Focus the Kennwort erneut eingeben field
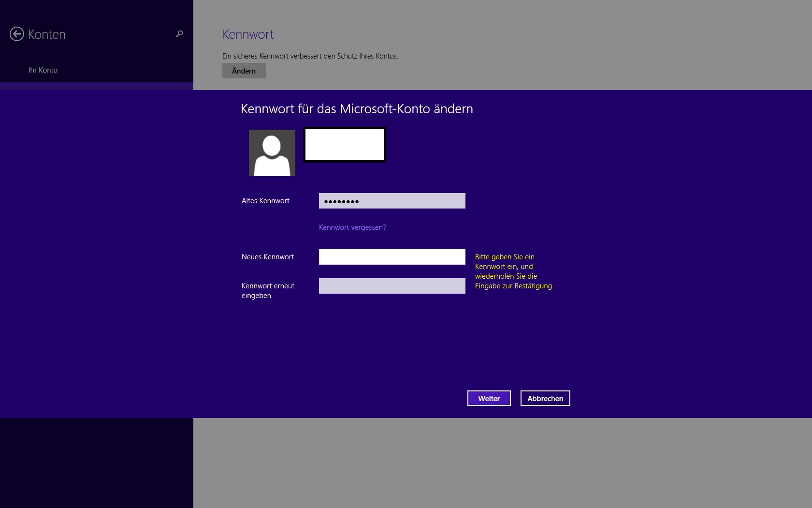Screen dimensions: 812x508 pyautogui.click(x=392, y=286)
